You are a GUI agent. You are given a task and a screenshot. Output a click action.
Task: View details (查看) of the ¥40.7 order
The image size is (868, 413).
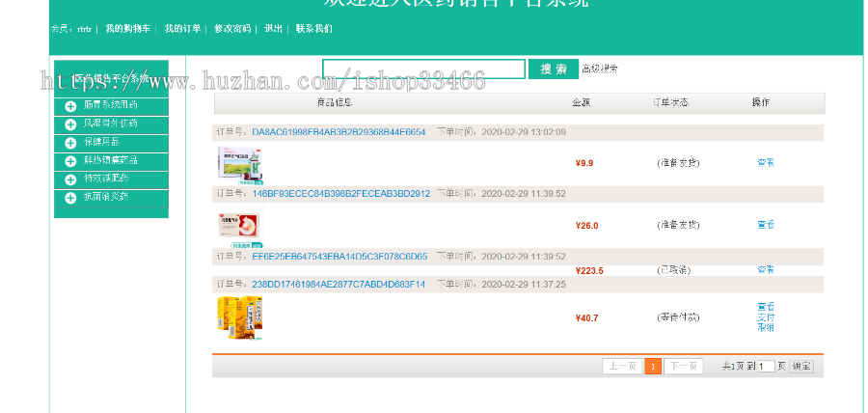pos(766,307)
